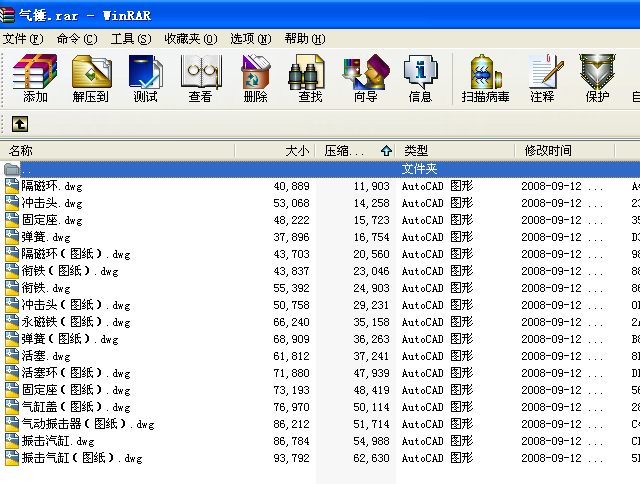Click the 解压到 (Extract to) icon
This screenshot has width=640, height=484.
click(x=91, y=78)
